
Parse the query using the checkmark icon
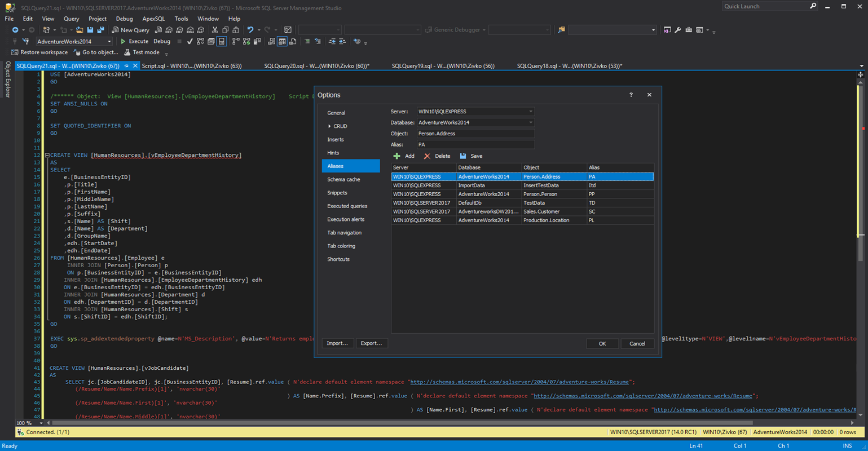190,41
